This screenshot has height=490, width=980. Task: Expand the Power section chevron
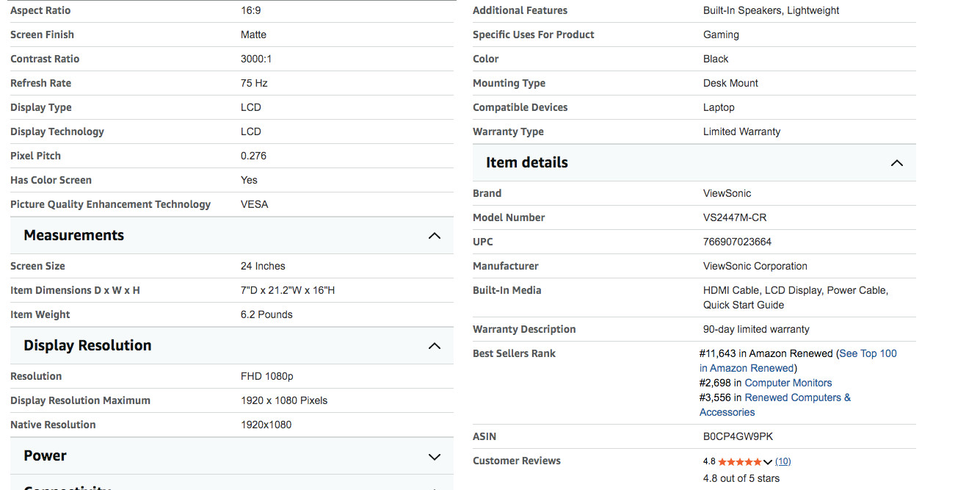(435, 456)
